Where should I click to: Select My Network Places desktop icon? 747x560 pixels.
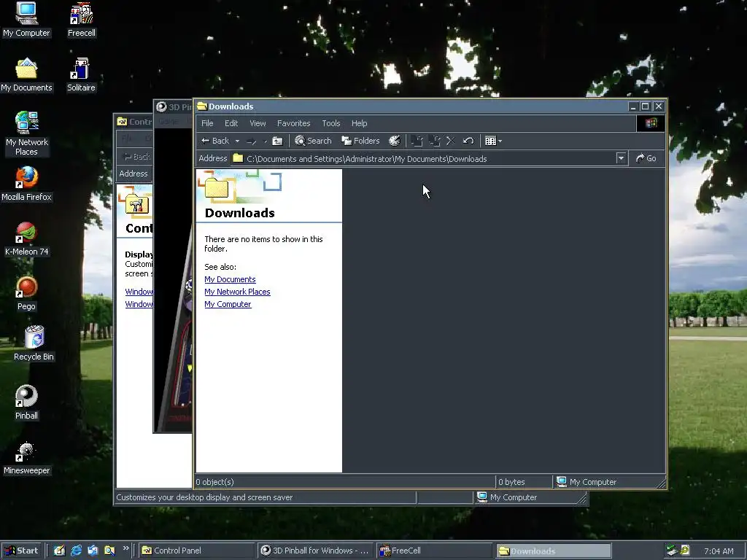pos(26,133)
